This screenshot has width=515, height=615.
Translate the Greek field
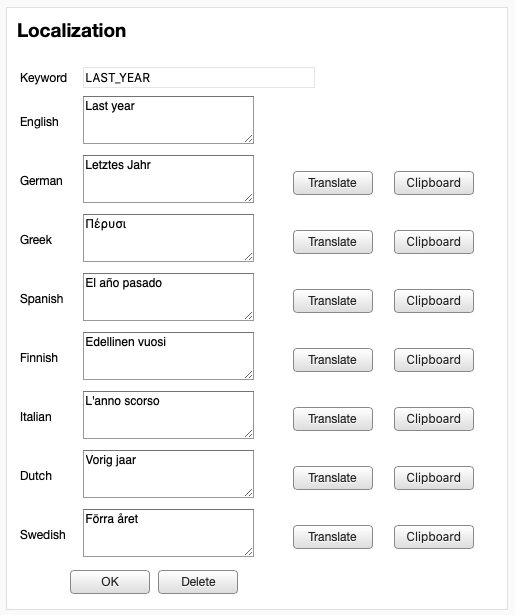coord(333,242)
